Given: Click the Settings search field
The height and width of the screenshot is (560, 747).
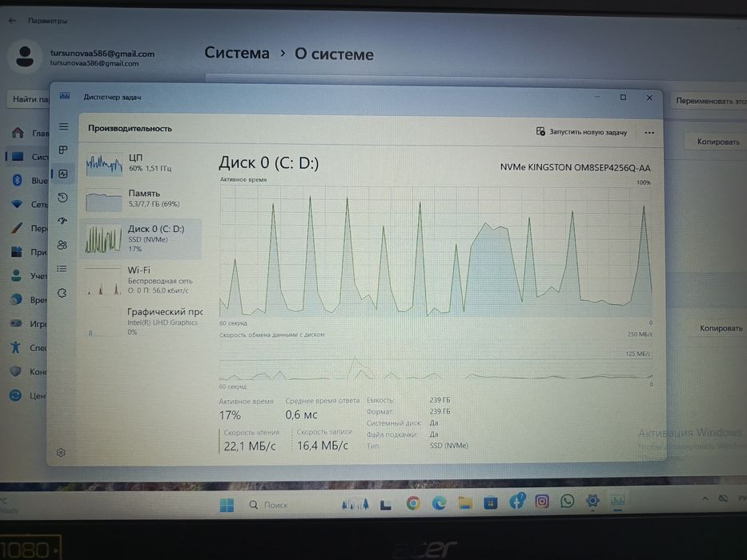Looking at the screenshot, I should [x=29, y=99].
